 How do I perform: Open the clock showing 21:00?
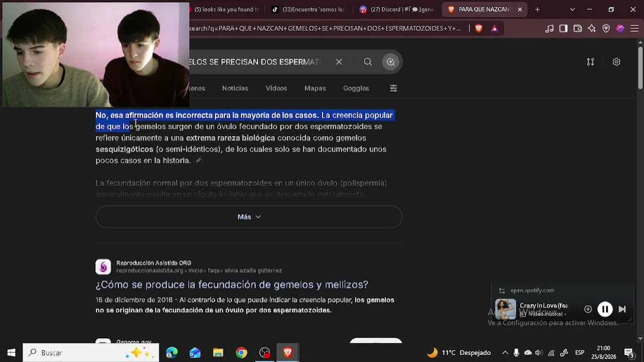pos(603,353)
